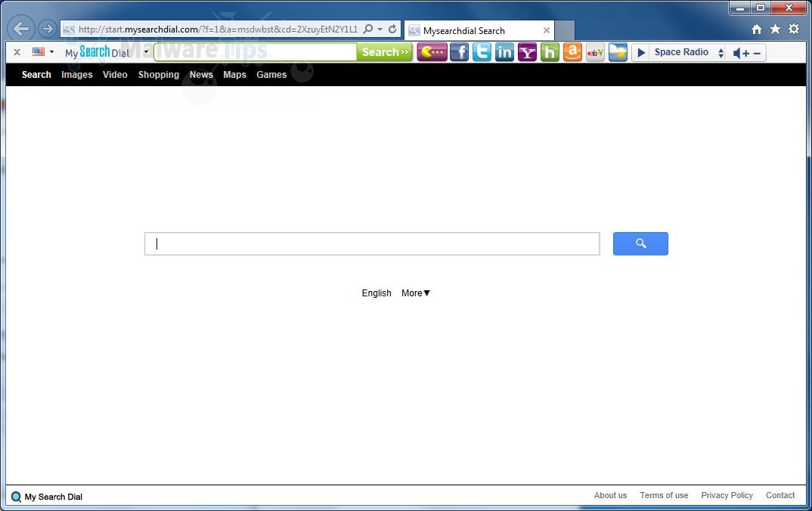Open the Twitter toolbar icon
Image resolution: width=812 pixels, height=511 pixels.
point(482,52)
